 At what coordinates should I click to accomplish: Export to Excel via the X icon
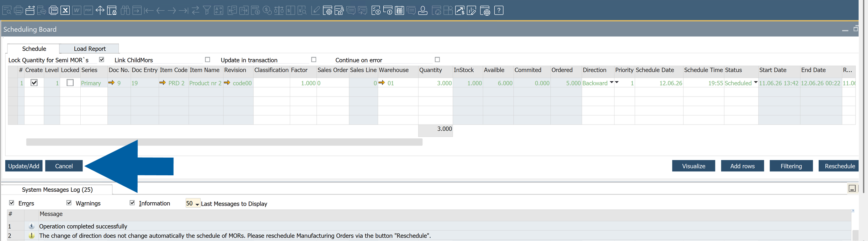pos(65,11)
